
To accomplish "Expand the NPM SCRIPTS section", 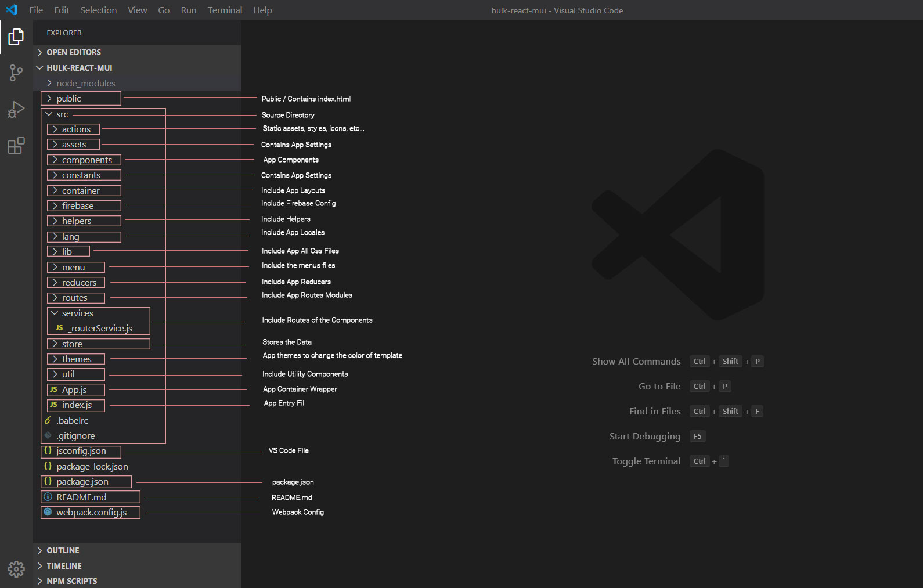I will pos(71,581).
